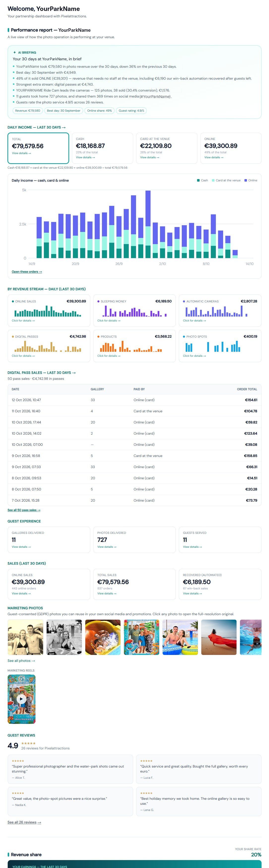Open View details under Cash income

[x=85, y=157]
